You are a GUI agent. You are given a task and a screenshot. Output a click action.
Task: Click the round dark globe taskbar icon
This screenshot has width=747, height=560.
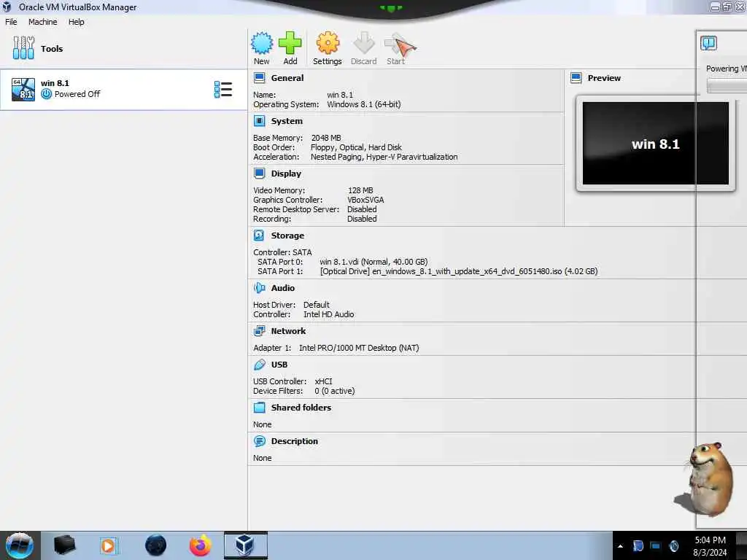coord(155,545)
